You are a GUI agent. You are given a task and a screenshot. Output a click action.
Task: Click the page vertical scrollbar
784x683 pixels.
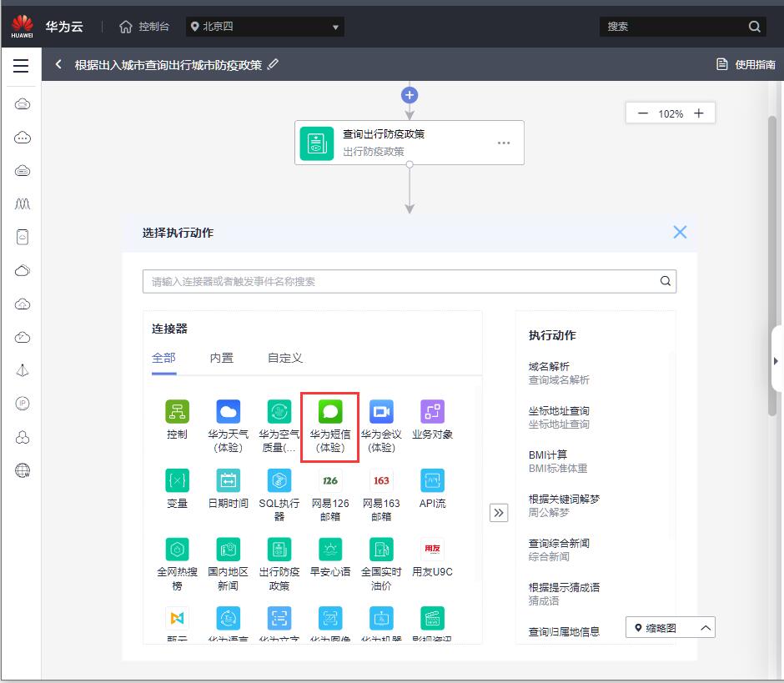pos(772,265)
